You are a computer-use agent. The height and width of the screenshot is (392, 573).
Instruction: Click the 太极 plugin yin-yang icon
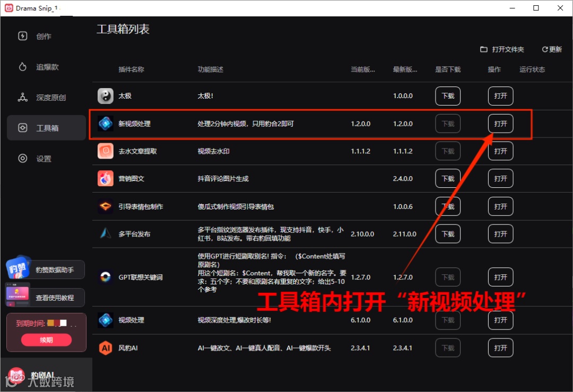106,95
